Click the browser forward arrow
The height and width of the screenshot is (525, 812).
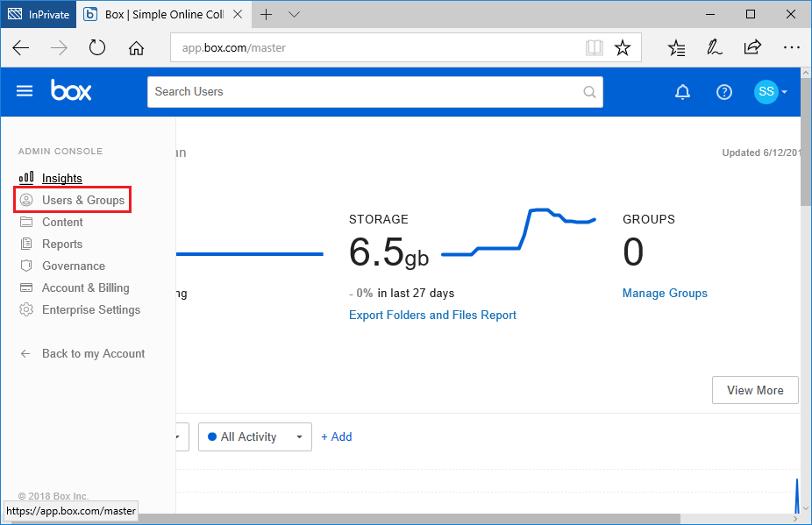pos(59,48)
